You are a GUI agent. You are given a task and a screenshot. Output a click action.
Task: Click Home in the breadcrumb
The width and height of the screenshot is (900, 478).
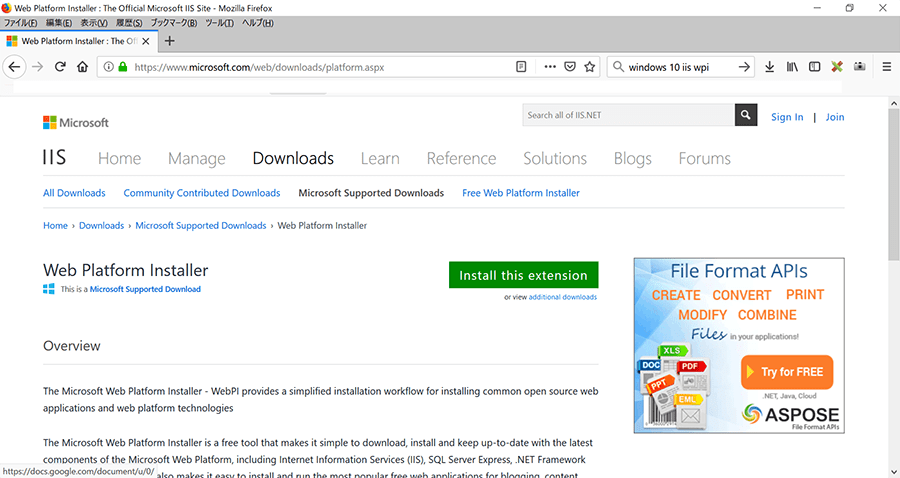tap(55, 226)
